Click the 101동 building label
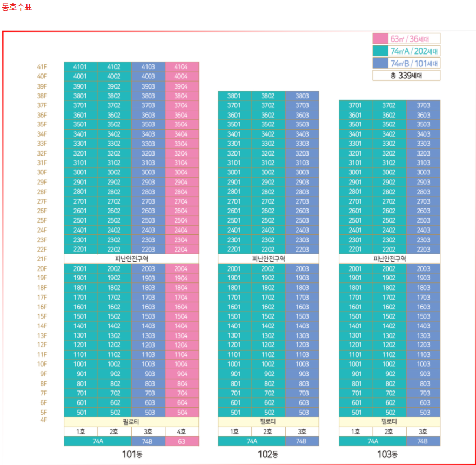 tap(132, 454)
